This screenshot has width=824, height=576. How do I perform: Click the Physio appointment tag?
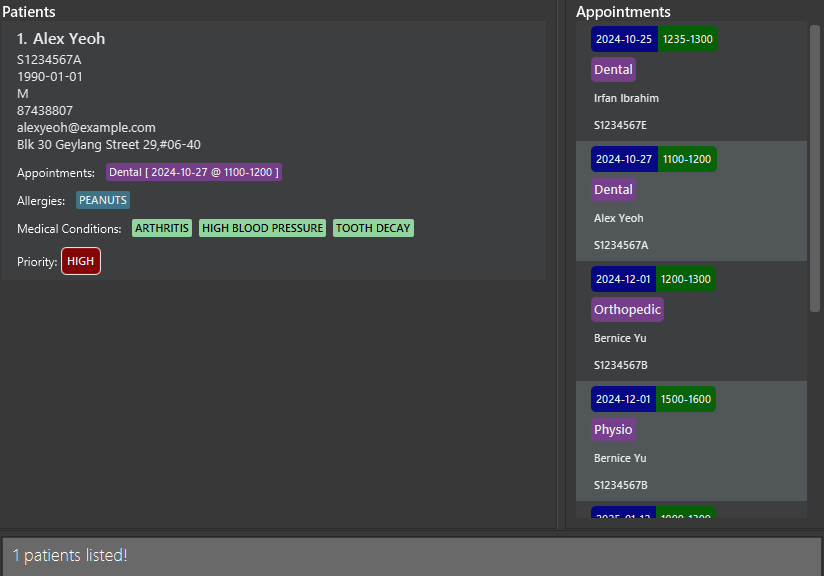[613, 429]
